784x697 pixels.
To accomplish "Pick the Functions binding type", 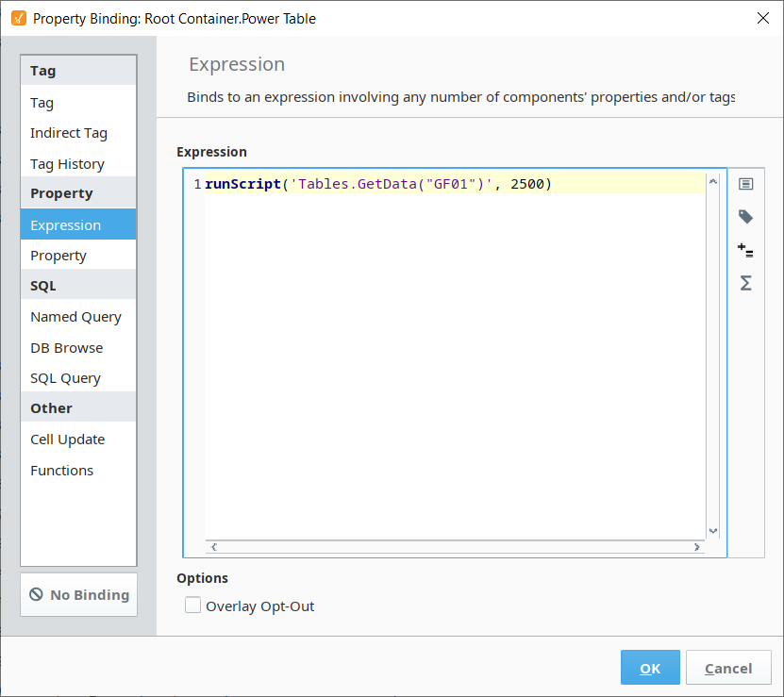I will click(62, 471).
